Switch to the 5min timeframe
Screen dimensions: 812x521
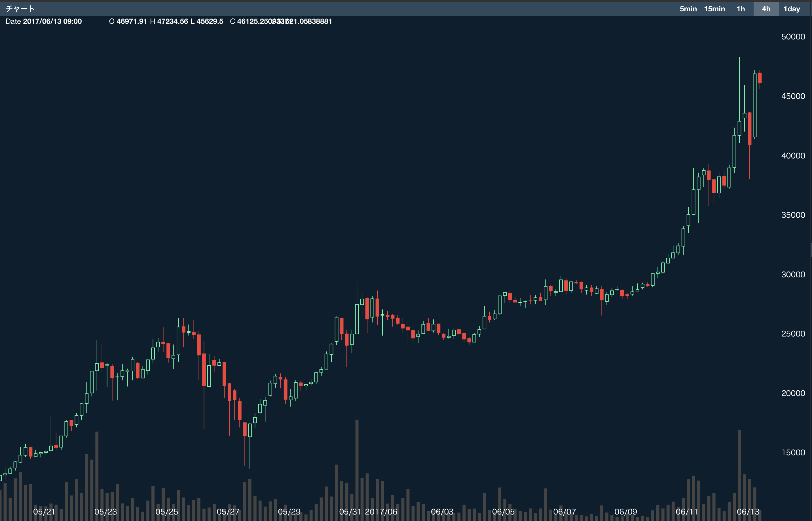coord(688,9)
